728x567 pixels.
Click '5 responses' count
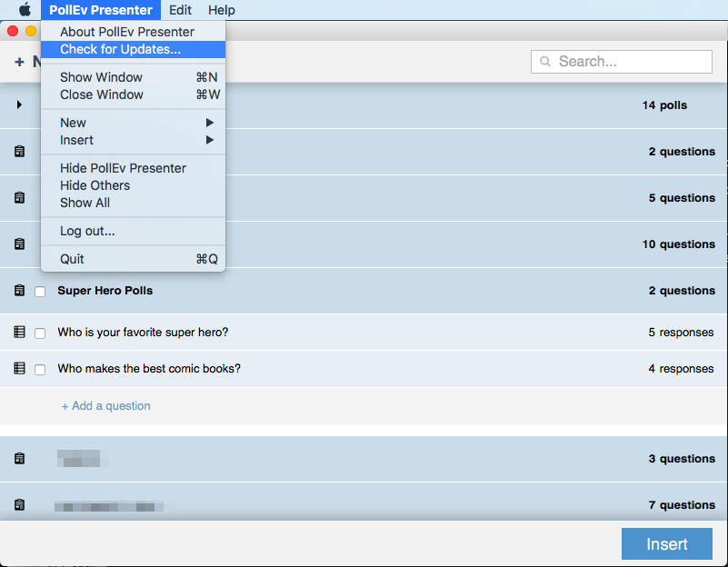coord(681,333)
